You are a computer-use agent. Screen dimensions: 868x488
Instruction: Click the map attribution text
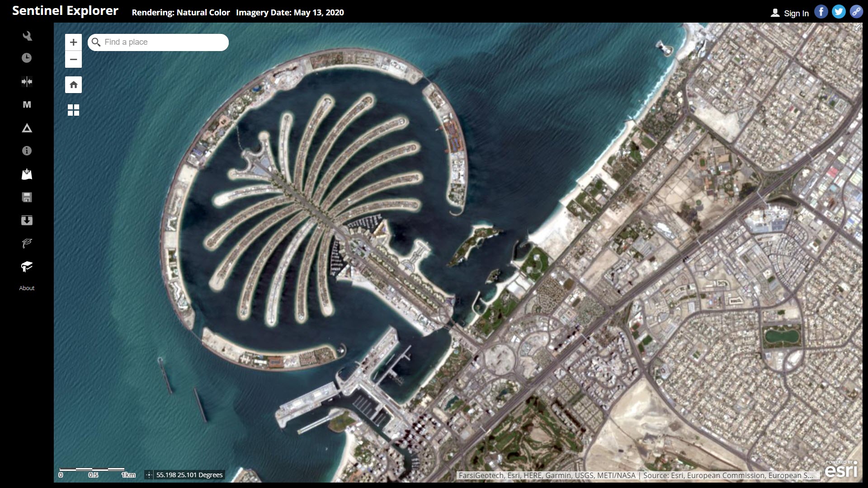coord(637,475)
